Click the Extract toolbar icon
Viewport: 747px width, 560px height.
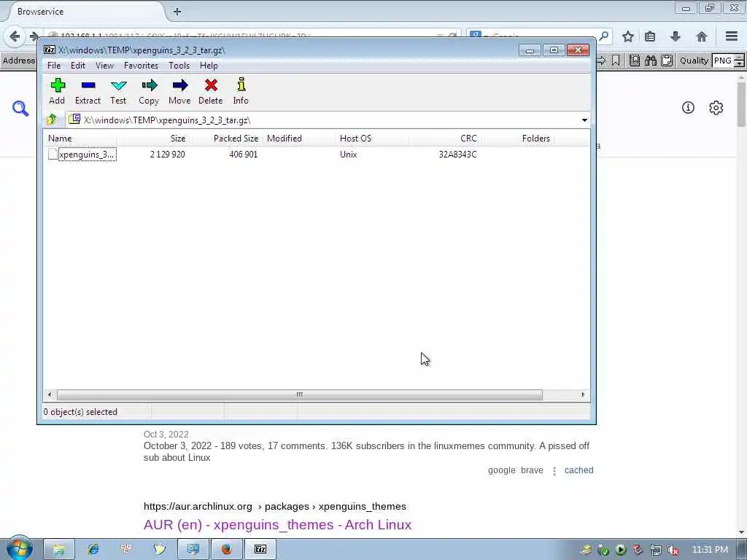pos(88,91)
